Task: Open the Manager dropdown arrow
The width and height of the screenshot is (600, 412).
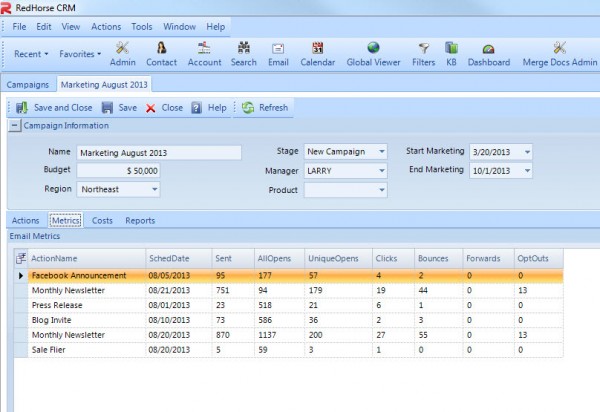Action: coord(382,171)
